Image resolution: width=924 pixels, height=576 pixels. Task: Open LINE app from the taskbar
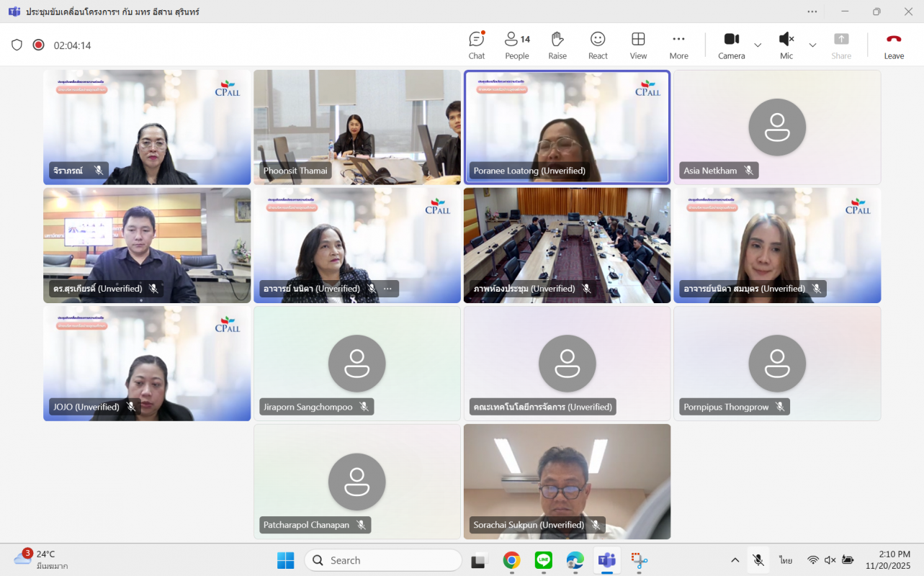click(543, 560)
